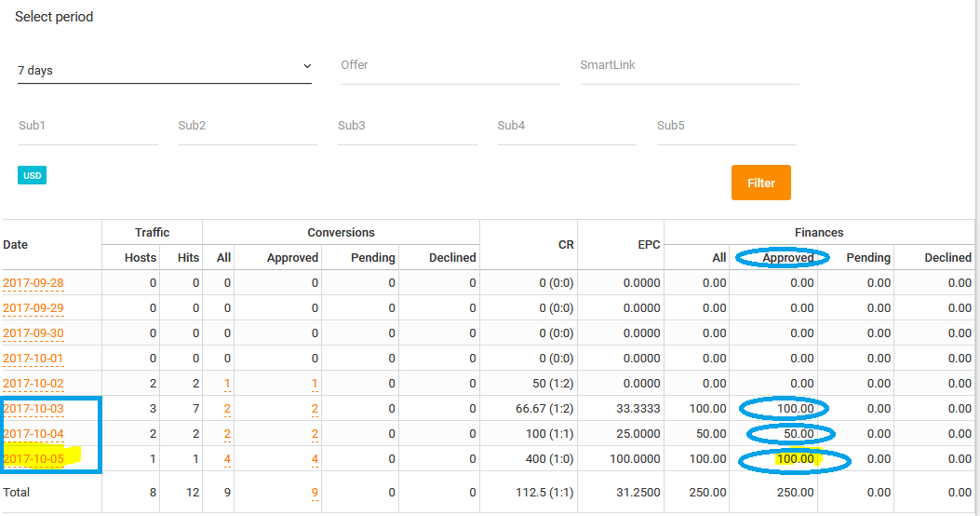
Task: Click the Offer filter field
Action: [x=450, y=66]
